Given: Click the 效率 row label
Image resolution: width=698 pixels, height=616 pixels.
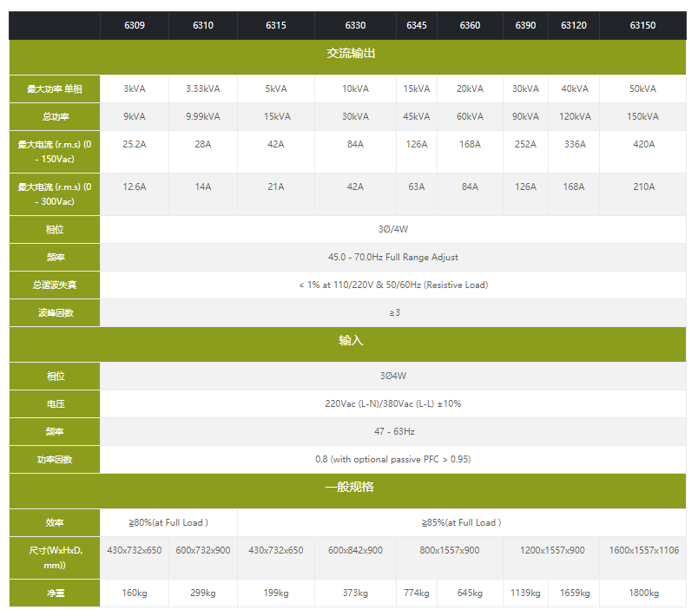Looking at the screenshot, I should (x=55, y=522).
